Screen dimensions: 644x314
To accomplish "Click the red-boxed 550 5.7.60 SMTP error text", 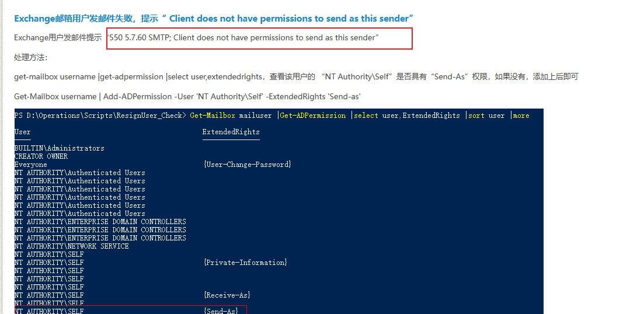I will (x=243, y=38).
